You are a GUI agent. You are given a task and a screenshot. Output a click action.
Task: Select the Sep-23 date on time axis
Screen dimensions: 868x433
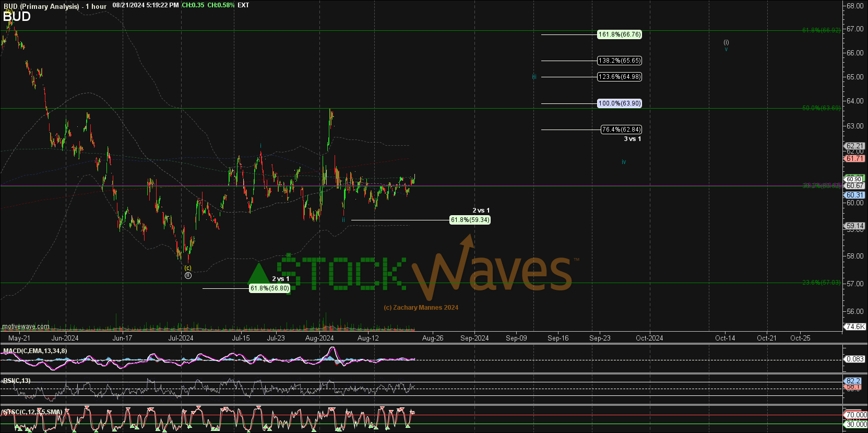(x=600, y=338)
